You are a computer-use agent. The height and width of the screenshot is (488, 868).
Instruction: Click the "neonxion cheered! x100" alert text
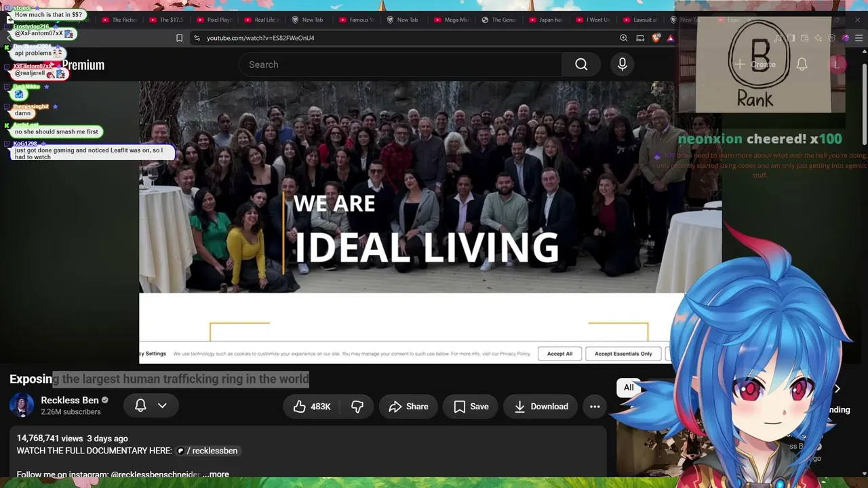point(759,139)
